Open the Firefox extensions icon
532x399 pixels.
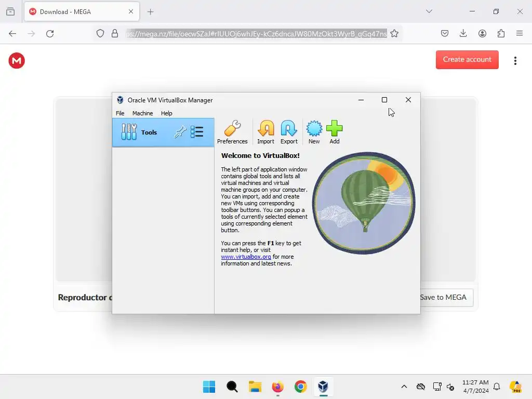point(501,33)
